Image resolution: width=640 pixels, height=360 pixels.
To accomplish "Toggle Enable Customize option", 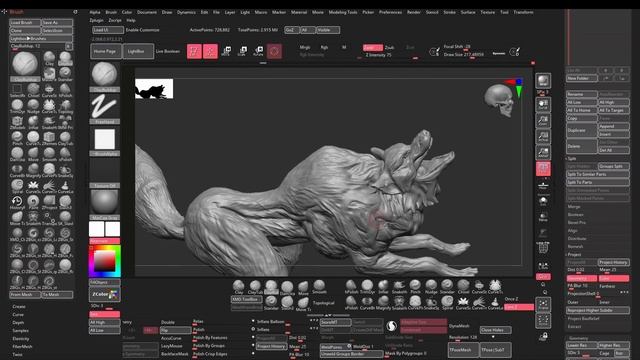I will pyautogui.click(x=142, y=30).
